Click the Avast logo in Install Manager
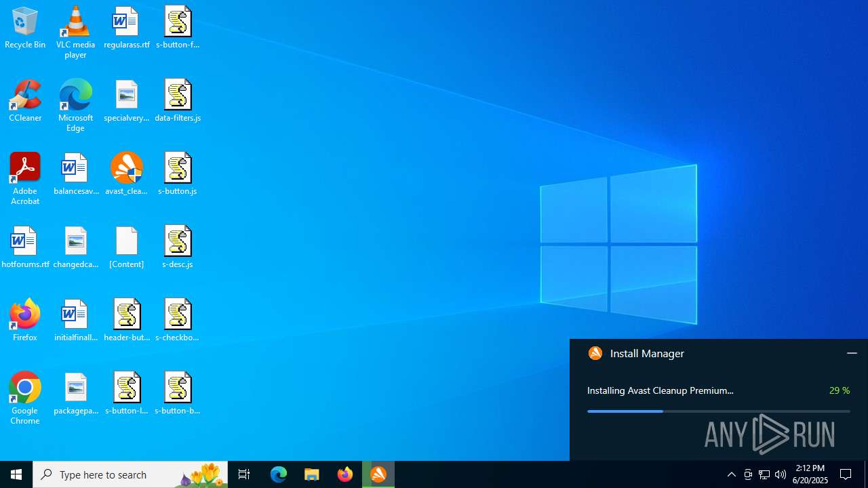 tap(595, 353)
